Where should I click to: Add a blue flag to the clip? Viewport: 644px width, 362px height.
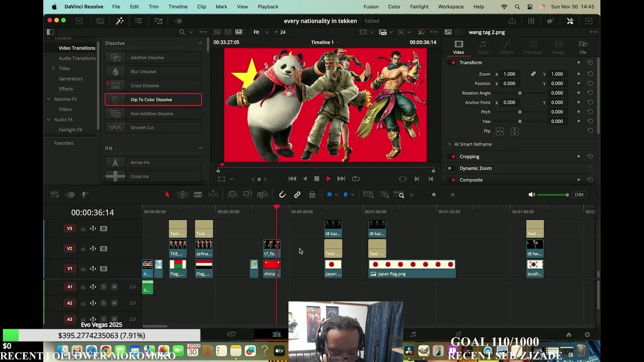329,195
